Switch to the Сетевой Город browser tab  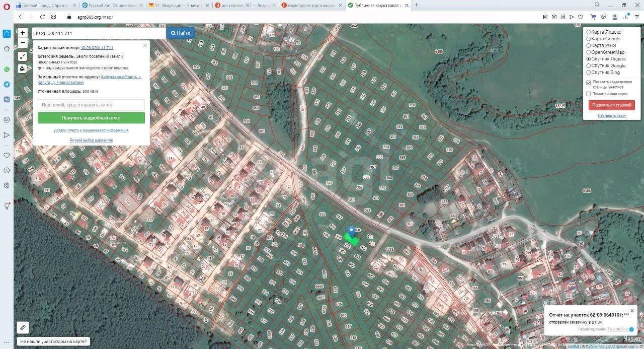coord(46,5)
